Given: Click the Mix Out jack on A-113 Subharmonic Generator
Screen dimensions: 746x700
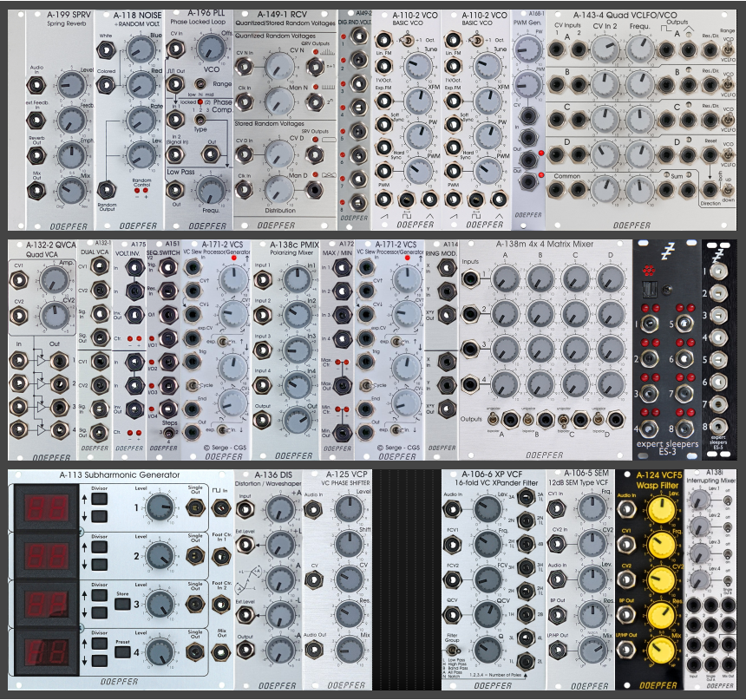Looking at the screenshot, I should click(x=220, y=651).
